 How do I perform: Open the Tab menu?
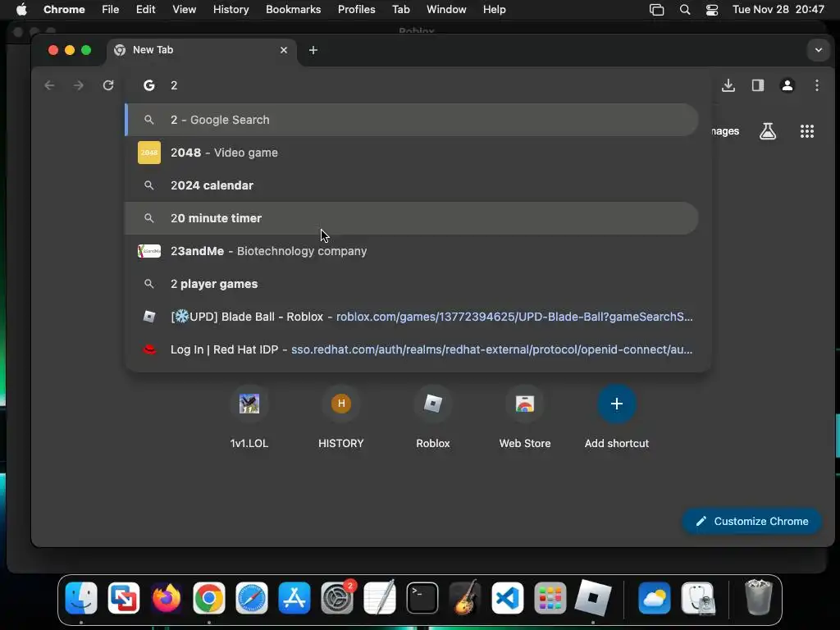[400, 9]
